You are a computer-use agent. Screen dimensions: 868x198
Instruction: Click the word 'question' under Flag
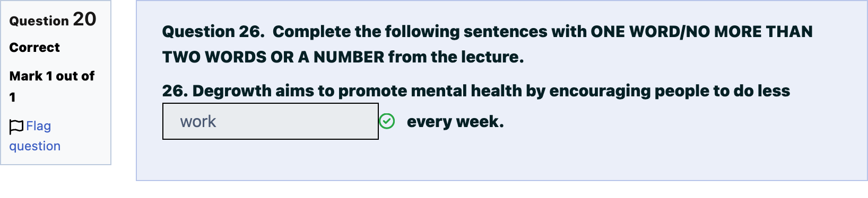tap(35, 146)
